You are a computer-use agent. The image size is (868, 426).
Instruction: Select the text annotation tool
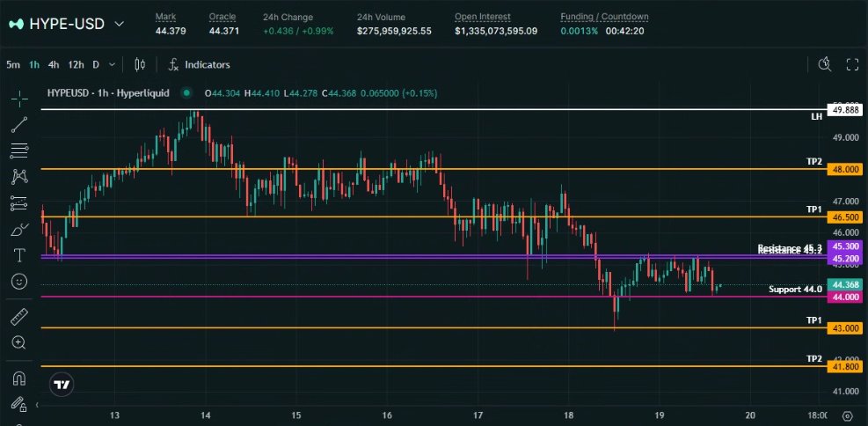tap(19, 255)
